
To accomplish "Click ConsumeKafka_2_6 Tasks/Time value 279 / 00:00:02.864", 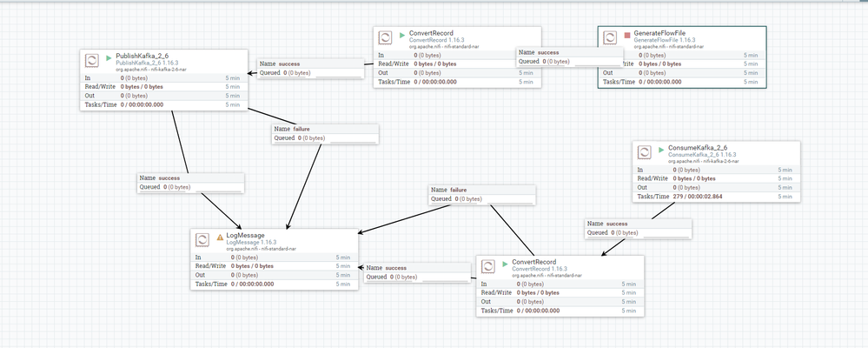I will coord(698,196).
